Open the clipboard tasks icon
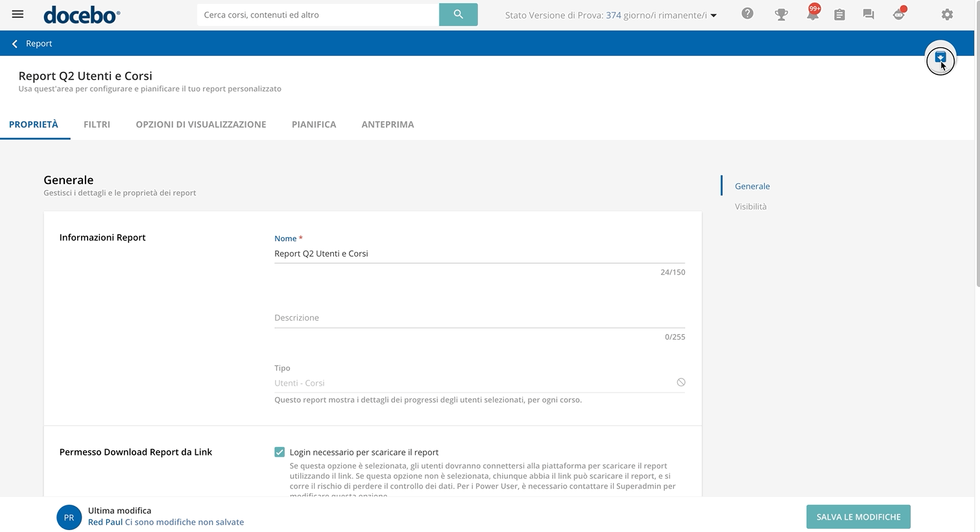Image resolution: width=980 pixels, height=532 pixels. [x=839, y=14]
